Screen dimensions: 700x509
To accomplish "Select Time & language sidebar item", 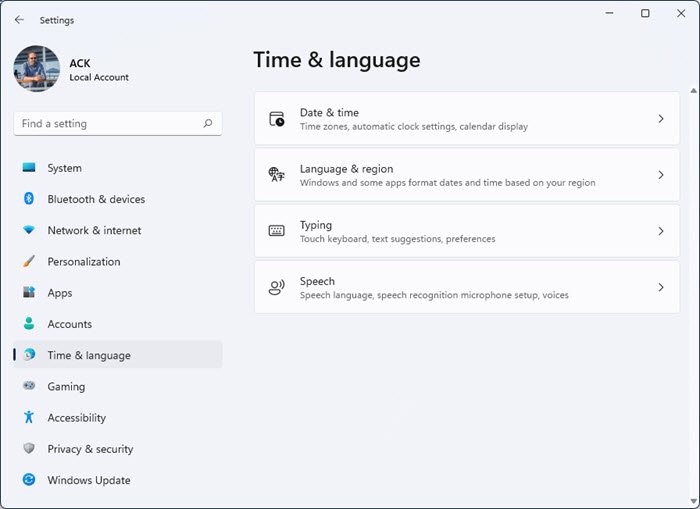I will (x=88, y=355).
